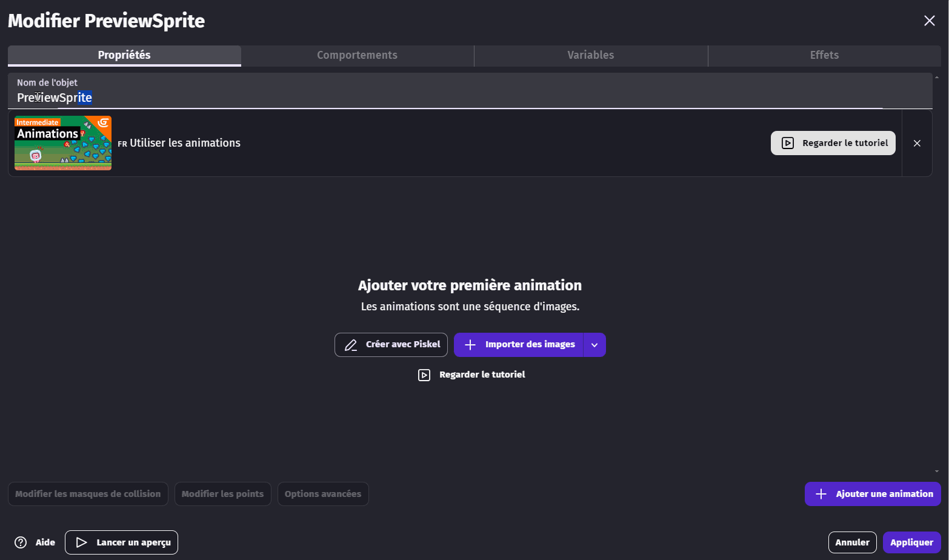This screenshot has width=949, height=560.
Task: Click the plus icon on Importer des images
Action: (470, 345)
